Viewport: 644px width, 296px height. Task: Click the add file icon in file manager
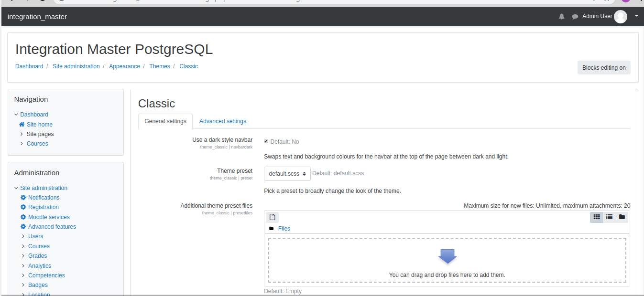(272, 217)
